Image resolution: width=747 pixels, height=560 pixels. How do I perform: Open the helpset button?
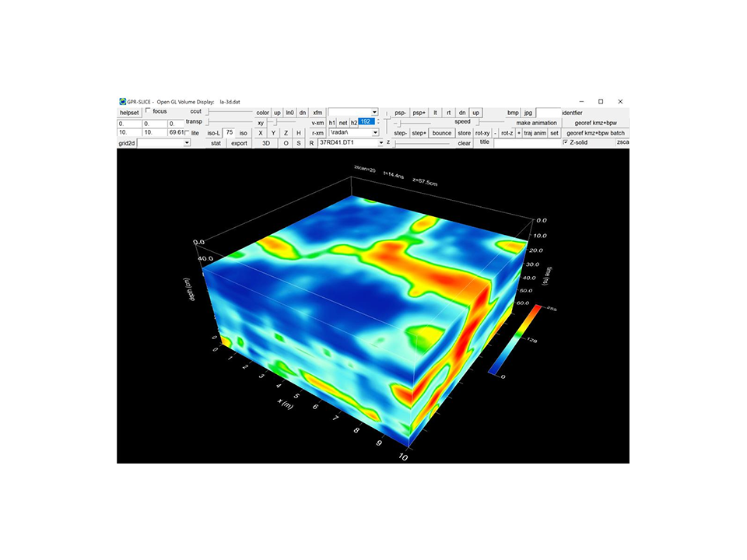(x=129, y=113)
